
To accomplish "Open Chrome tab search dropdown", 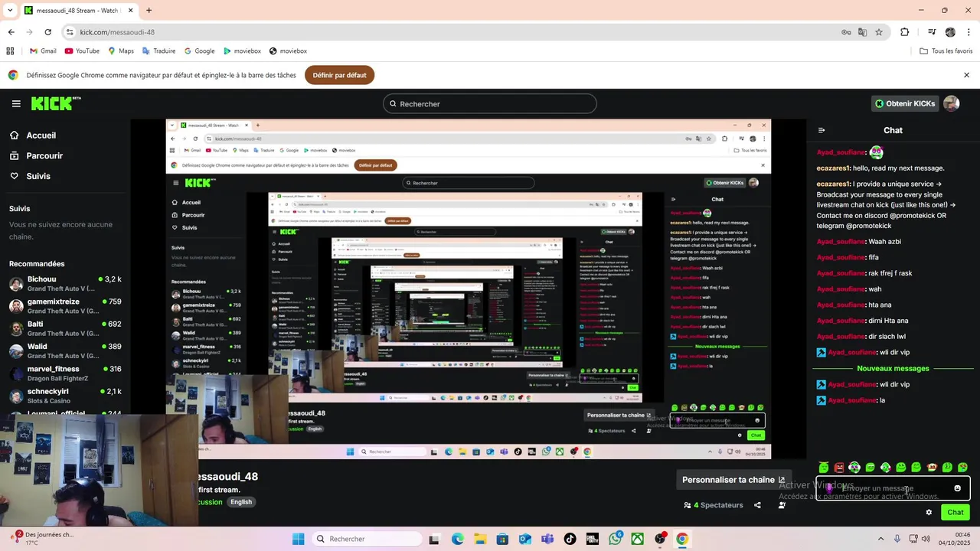I will (9, 11).
